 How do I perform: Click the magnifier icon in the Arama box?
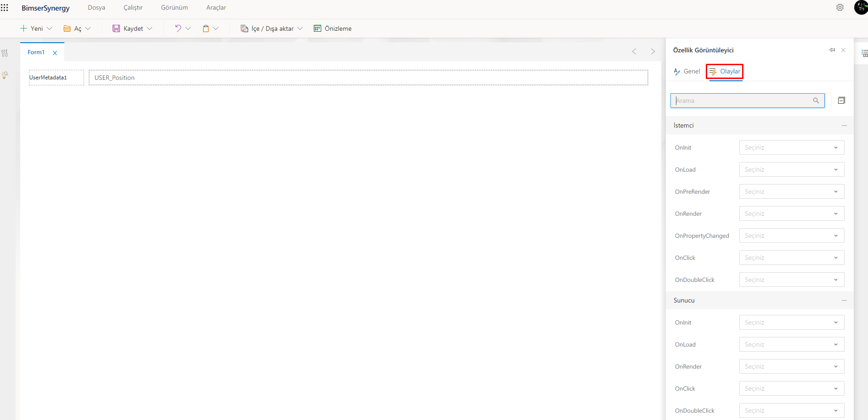[816, 101]
